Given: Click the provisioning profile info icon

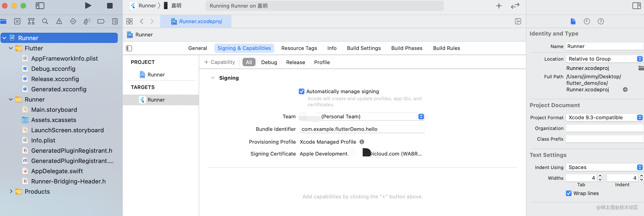Looking at the screenshot, I should tap(362, 142).
